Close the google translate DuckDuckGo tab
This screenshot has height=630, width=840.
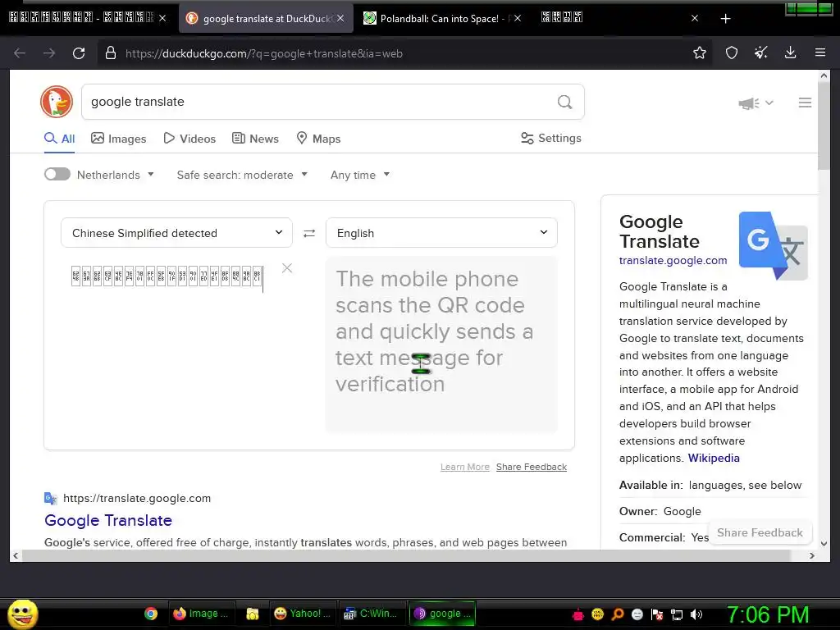[340, 18]
